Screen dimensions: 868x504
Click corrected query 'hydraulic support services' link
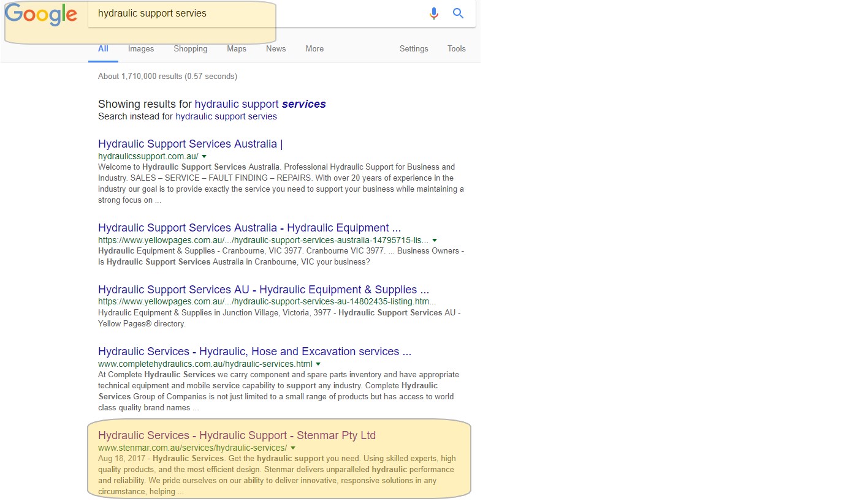[x=261, y=104]
